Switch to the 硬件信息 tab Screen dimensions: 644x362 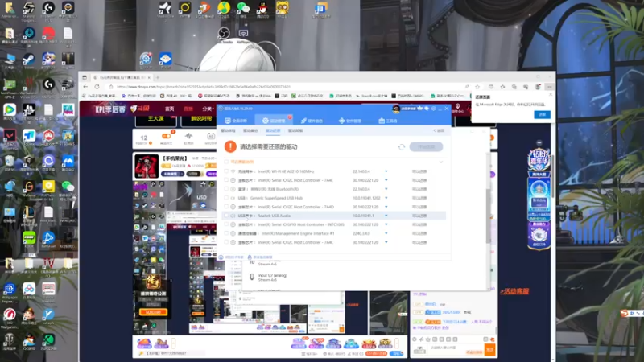coord(312,121)
